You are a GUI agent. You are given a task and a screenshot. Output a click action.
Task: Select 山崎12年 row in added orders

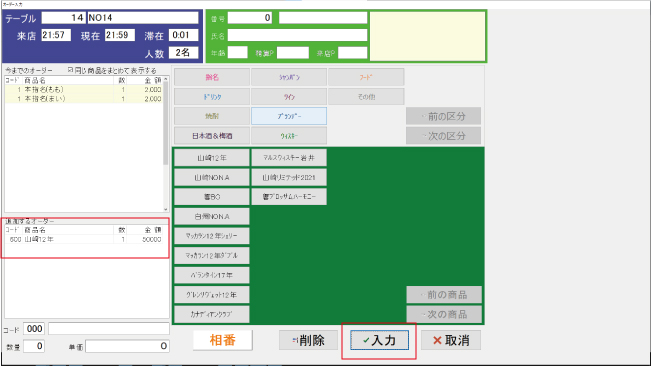84,239
